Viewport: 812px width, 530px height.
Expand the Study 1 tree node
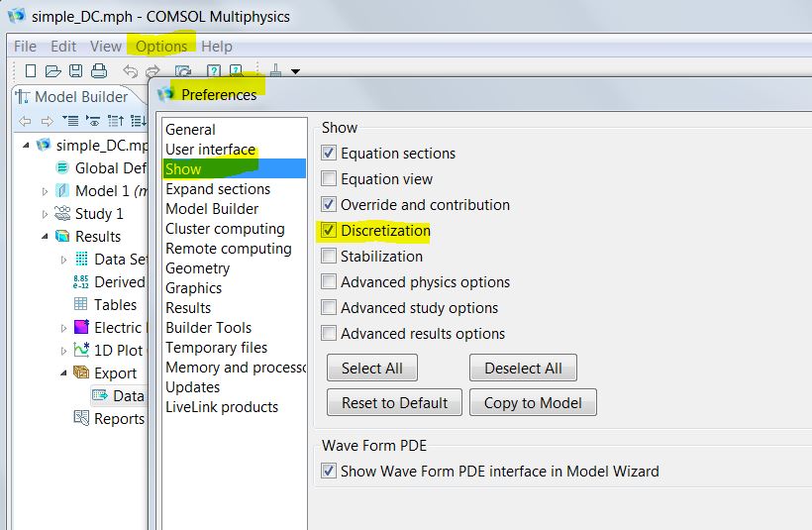45,214
